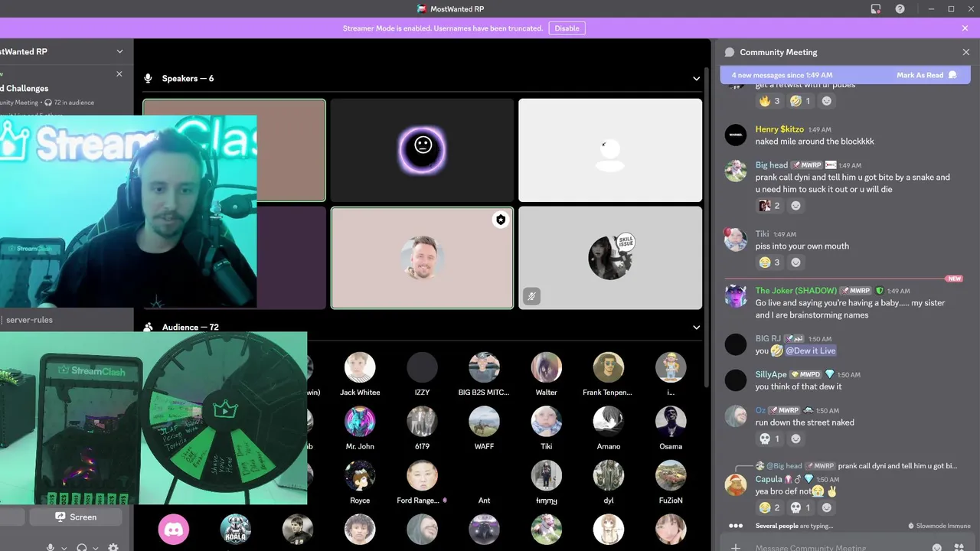Open the KOALA audience avatar

click(236, 530)
